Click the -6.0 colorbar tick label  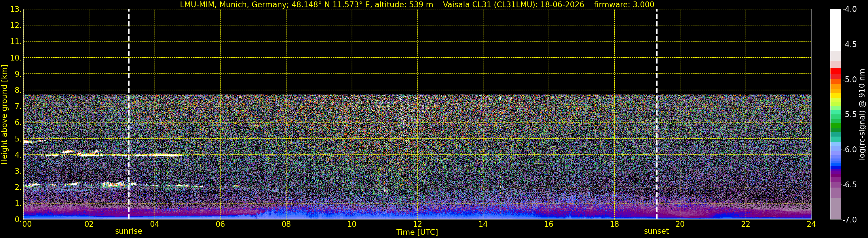pos(850,149)
